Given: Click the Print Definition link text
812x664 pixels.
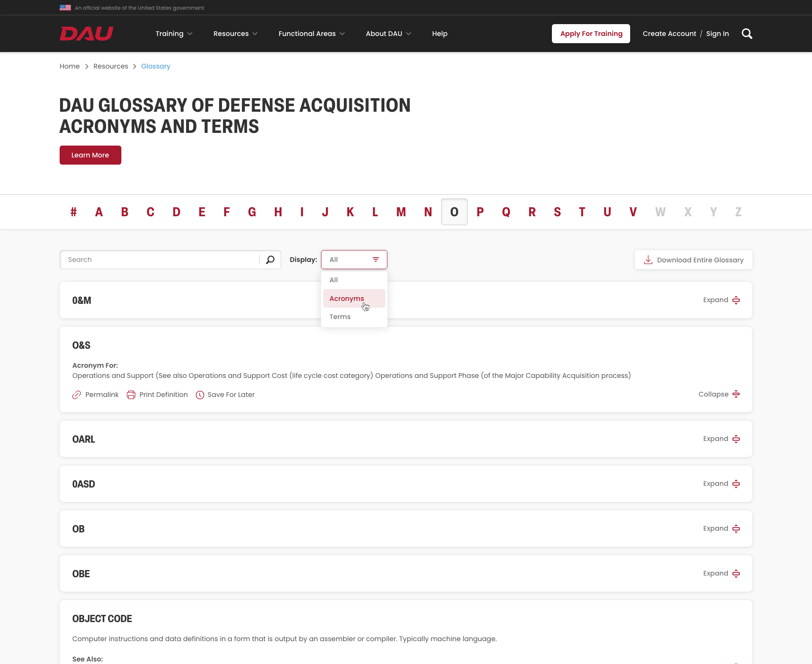Looking at the screenshot, I should [164, 395].
